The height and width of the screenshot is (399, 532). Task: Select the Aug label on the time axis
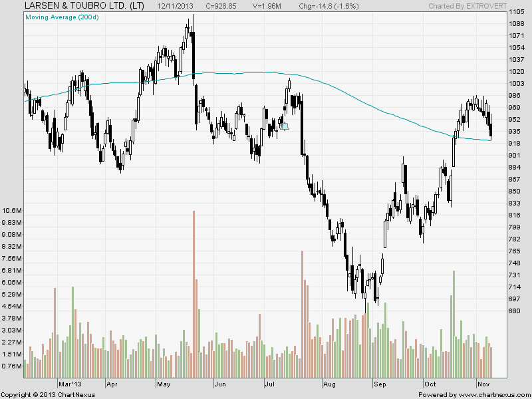[x=329, y=384]
